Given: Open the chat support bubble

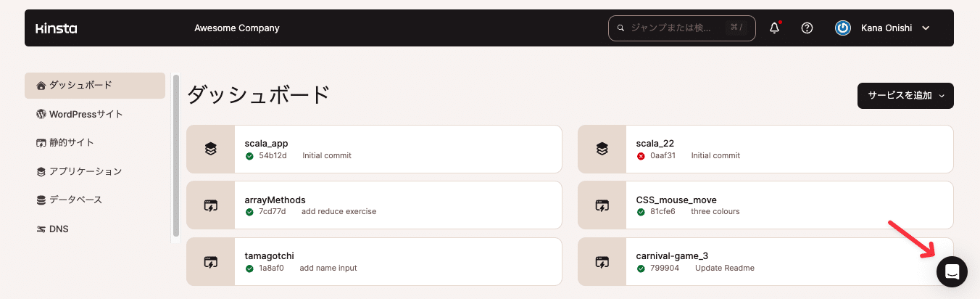Looking at the screenshot, I should pos(952,272).
